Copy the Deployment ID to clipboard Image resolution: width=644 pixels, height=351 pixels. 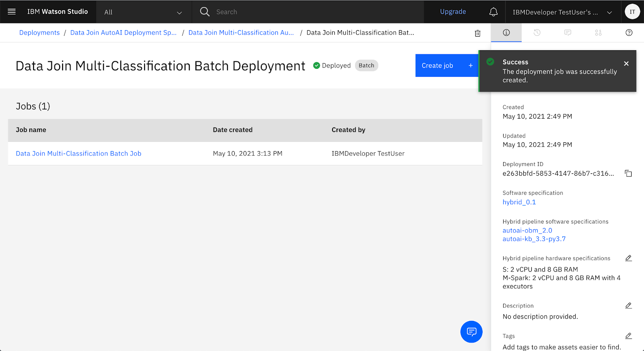628,174
